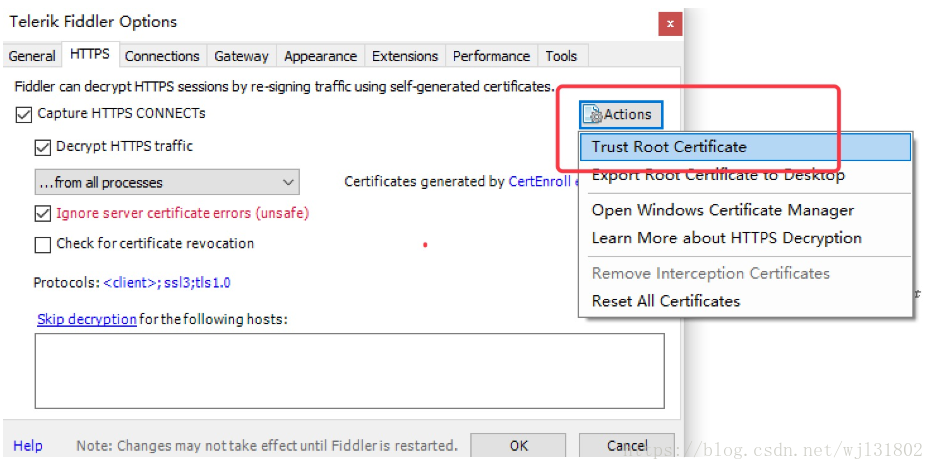This screenshot has height=470, width=934.
Task: Select the Tools tab
Action: pos(561,56)
